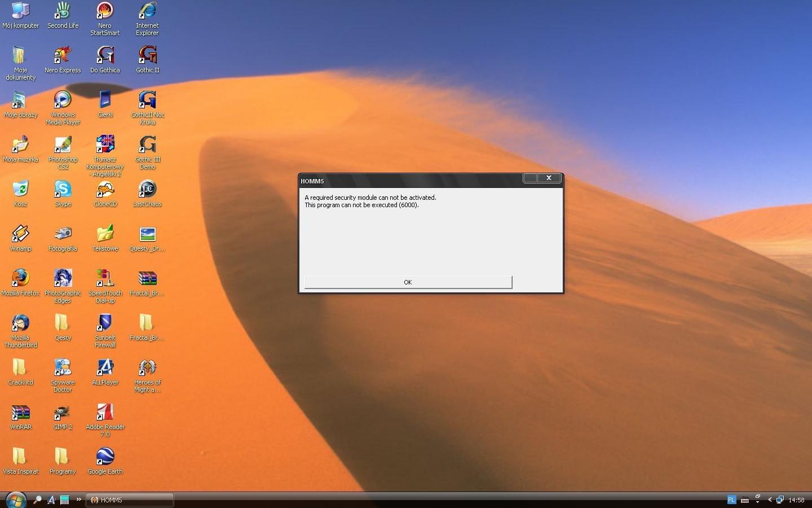
Task: Select the Qesty folder icon
Action: pyautogui.click(x=63, y=327)
